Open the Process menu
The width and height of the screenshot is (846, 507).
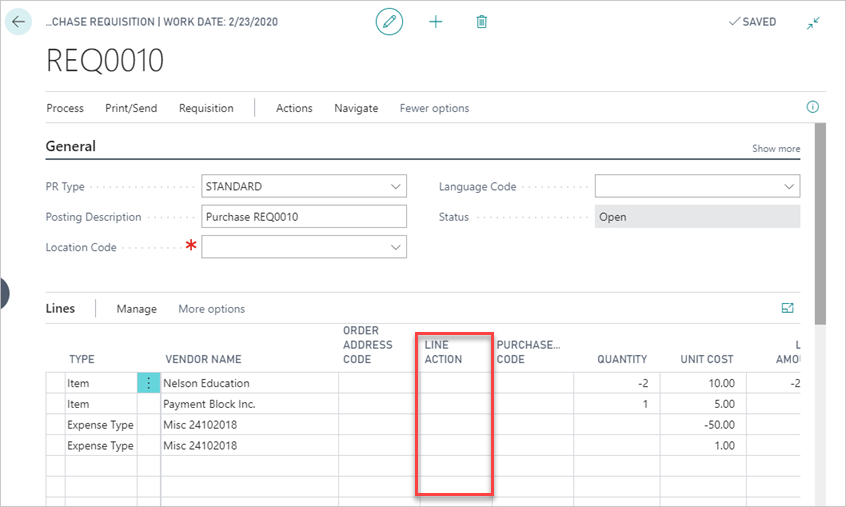tap(65, 108)
